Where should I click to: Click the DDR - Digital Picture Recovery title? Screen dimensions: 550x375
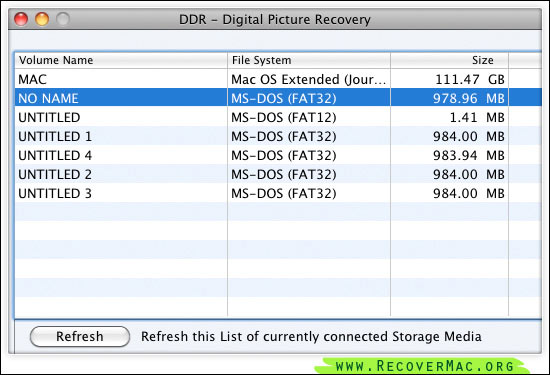275,19
